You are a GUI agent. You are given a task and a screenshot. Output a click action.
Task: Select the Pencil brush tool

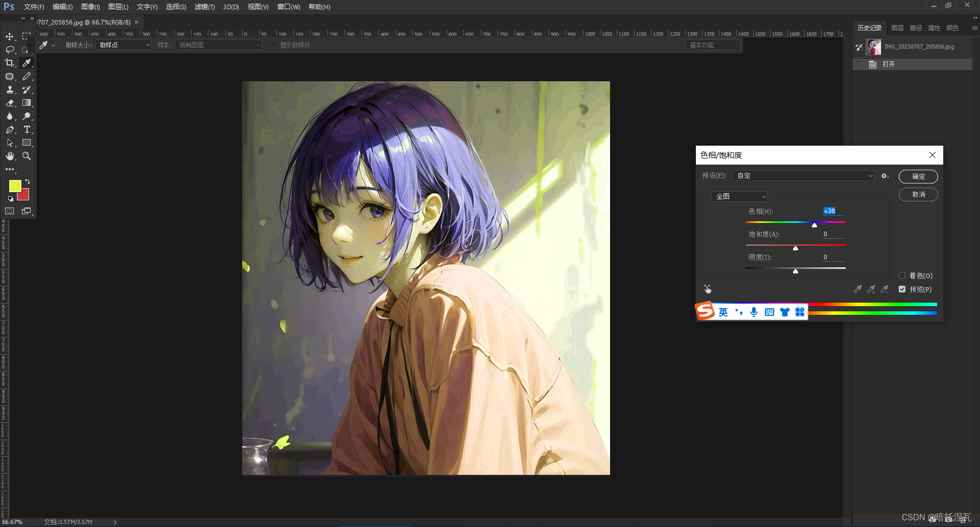pyautogui.click(x=27, y=76)
